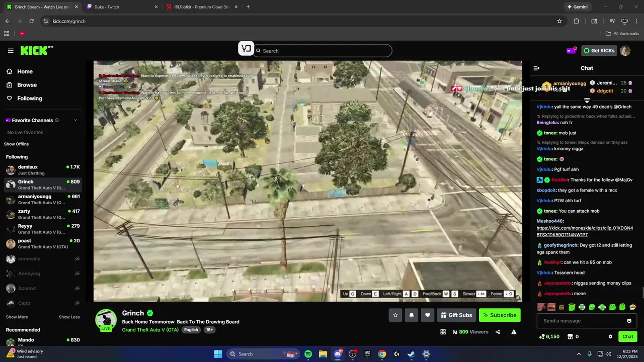Click the star favorite button under stream
644x362 pixels.
[x=395, y=315]
